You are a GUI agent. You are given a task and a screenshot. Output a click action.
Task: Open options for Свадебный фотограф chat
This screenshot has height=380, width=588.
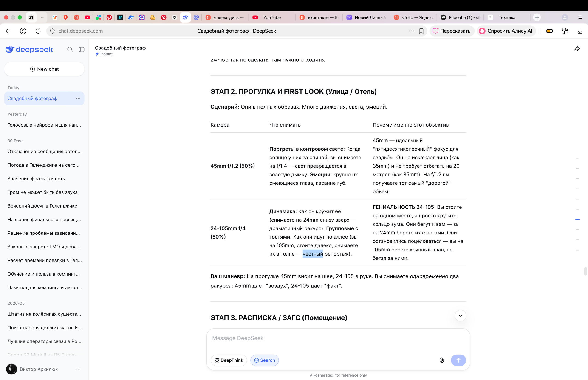(78, 99)
